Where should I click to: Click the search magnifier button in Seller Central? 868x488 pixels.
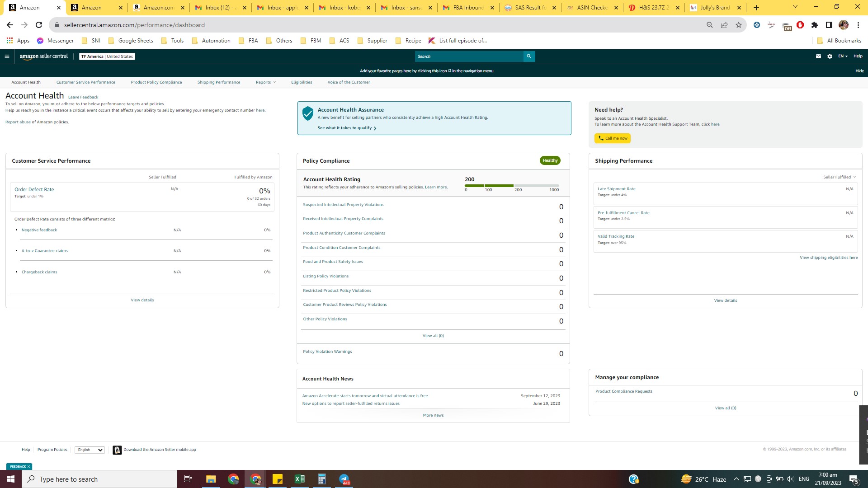point(529,56)
